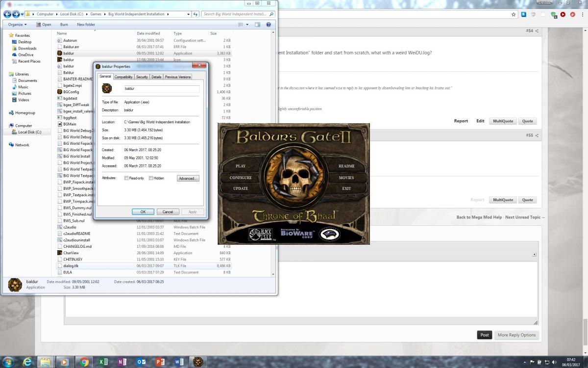
Task: Click PLAY in the Baldur's Gate II launcher
Action: pos(241,166)
